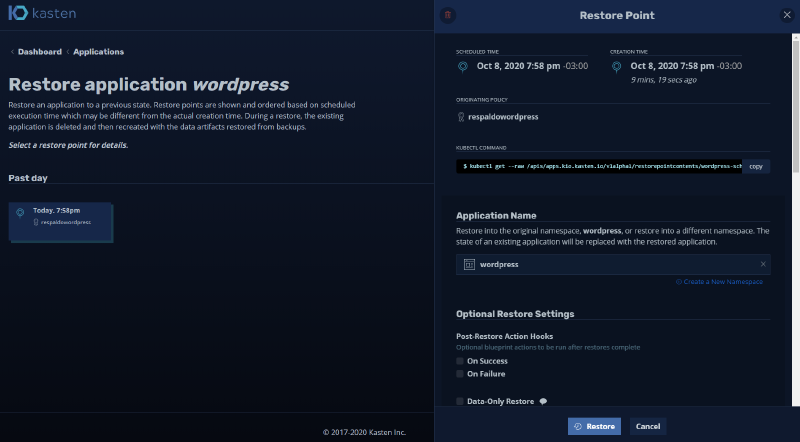Screen dimensions: 800x442
Task: Click 'Select a restore point for details' text
Action: point(68,145)
